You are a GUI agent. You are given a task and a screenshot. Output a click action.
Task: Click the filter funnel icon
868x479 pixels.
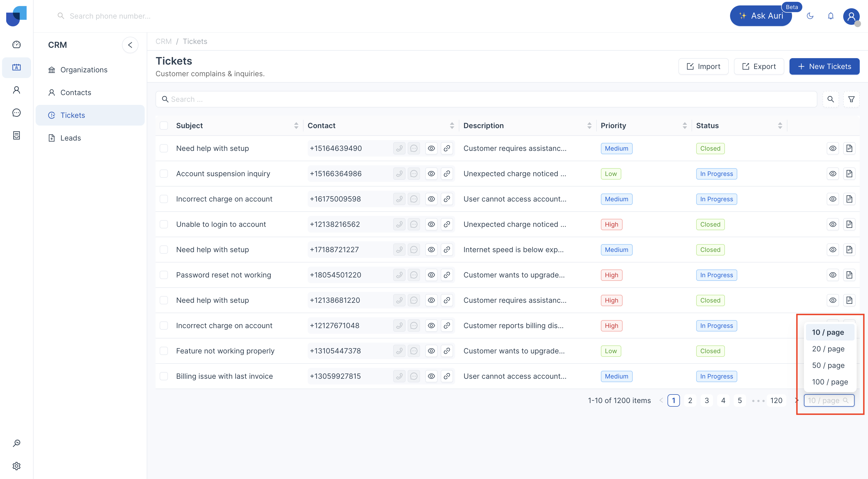tap(851, 99)
